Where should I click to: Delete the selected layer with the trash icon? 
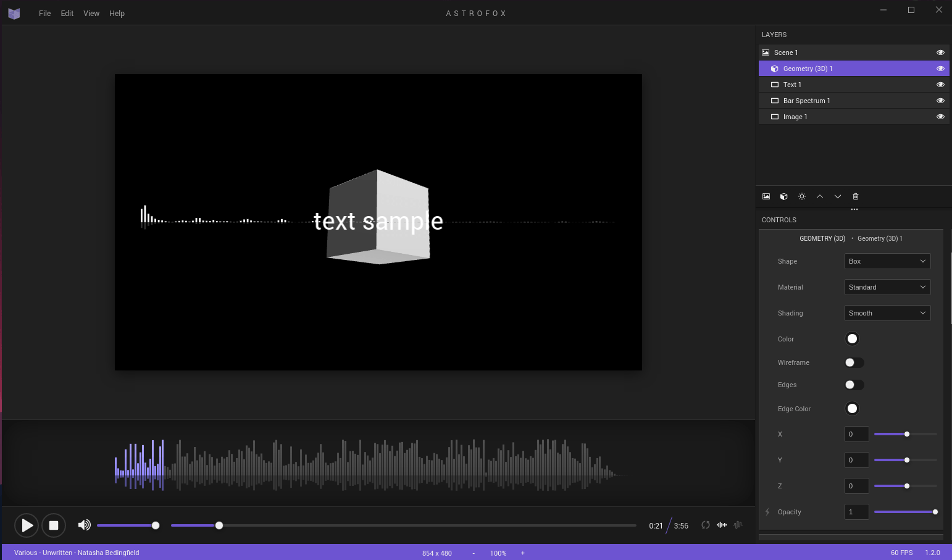(856, 196)
